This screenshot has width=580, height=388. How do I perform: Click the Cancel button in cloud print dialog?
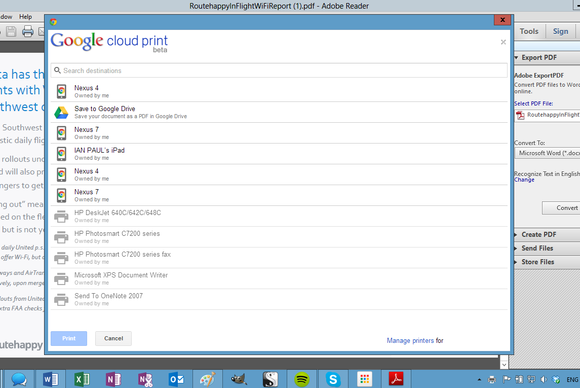[113, 338]
